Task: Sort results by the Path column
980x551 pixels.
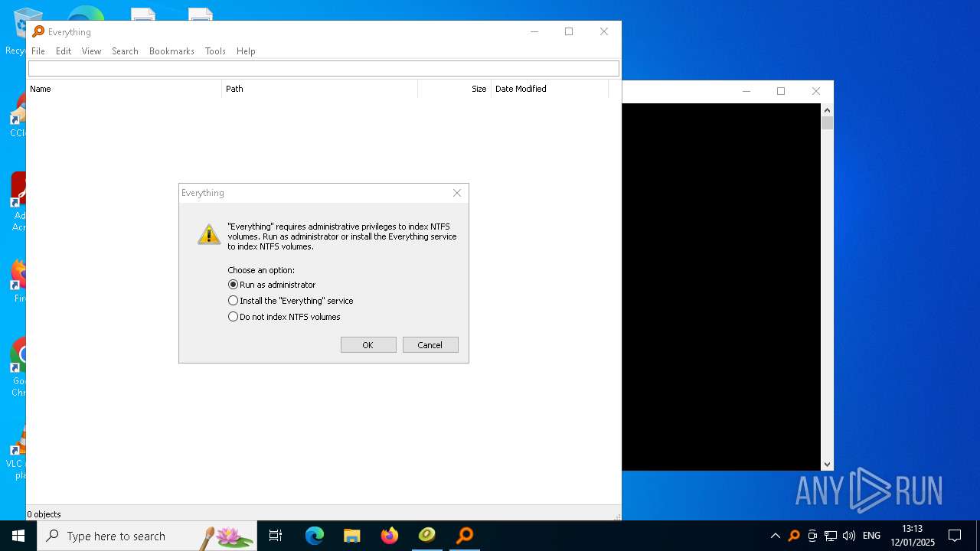Action: pos(320,89)
